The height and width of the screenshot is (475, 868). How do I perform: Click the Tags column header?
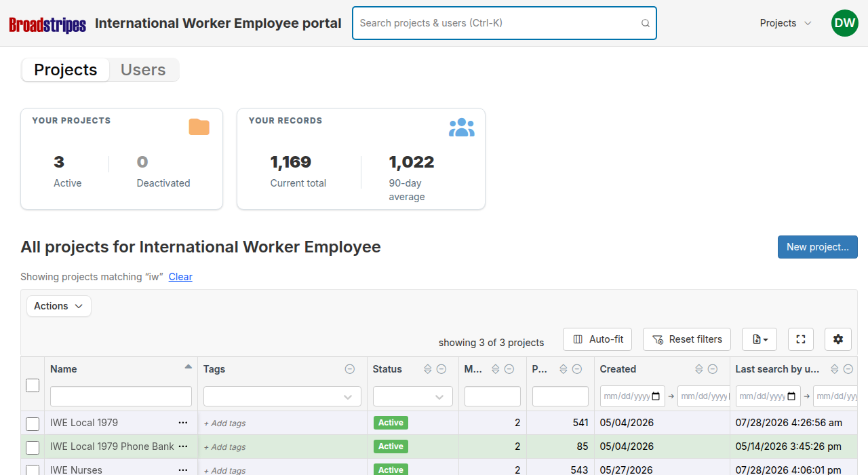click(x=214, y=369)
